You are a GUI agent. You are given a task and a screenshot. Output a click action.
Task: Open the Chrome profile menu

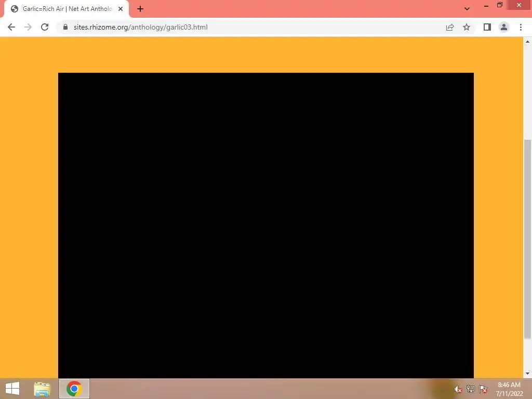pos(504,27)
